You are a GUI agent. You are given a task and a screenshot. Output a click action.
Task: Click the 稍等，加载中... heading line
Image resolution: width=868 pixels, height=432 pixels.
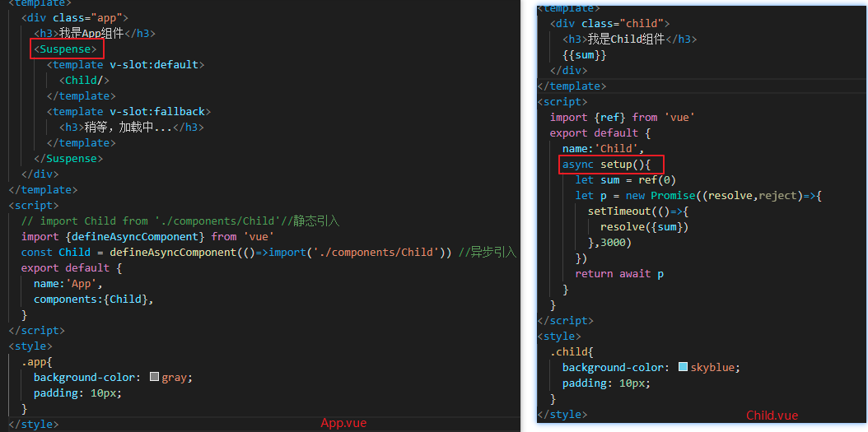pyautogui.click(x=132, y=128)
